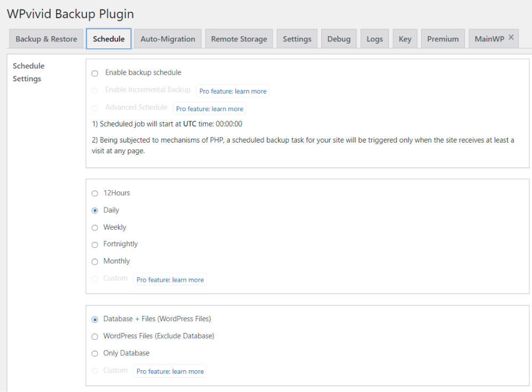
Task: Open Pro feature link beside Incremental Backup
Action: click(233, 91)
